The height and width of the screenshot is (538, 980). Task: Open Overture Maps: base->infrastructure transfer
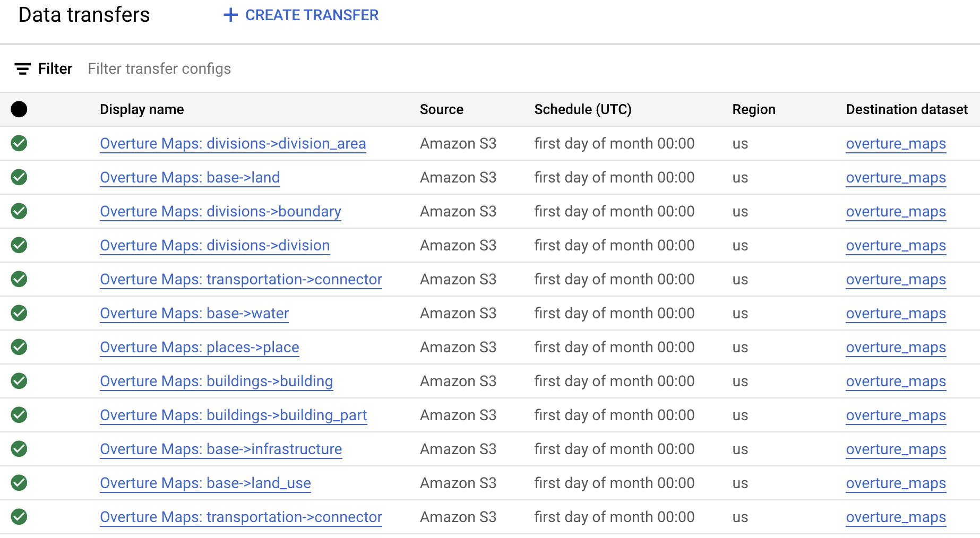click(x=221, y=449)
